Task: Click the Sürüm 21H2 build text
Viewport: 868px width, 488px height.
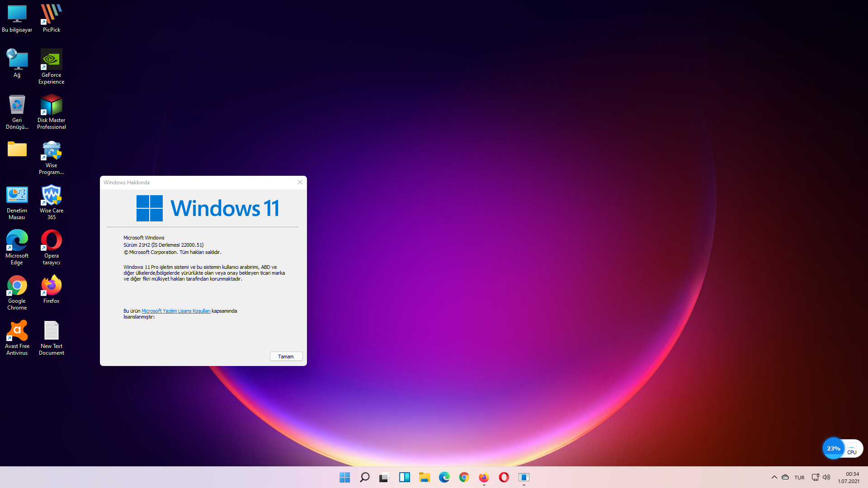Action: pyautogui.click(x=163, y=245)
